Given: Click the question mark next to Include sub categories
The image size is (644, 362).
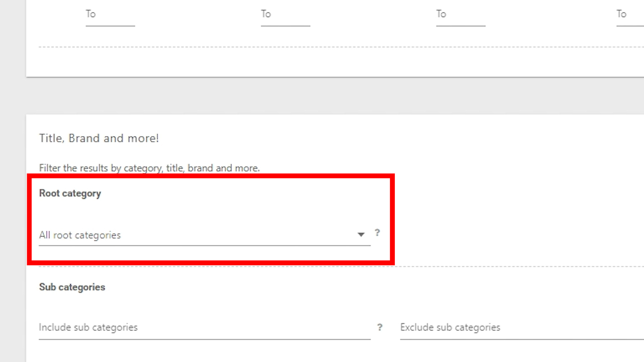Looking at the screenshot, I should click(x=379, y=327).
